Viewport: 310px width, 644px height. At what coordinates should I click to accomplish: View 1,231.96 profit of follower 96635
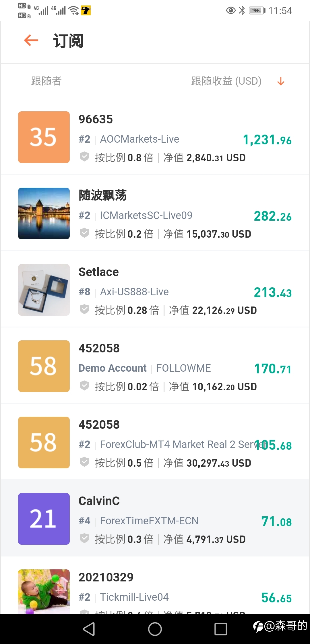[267, 140]
